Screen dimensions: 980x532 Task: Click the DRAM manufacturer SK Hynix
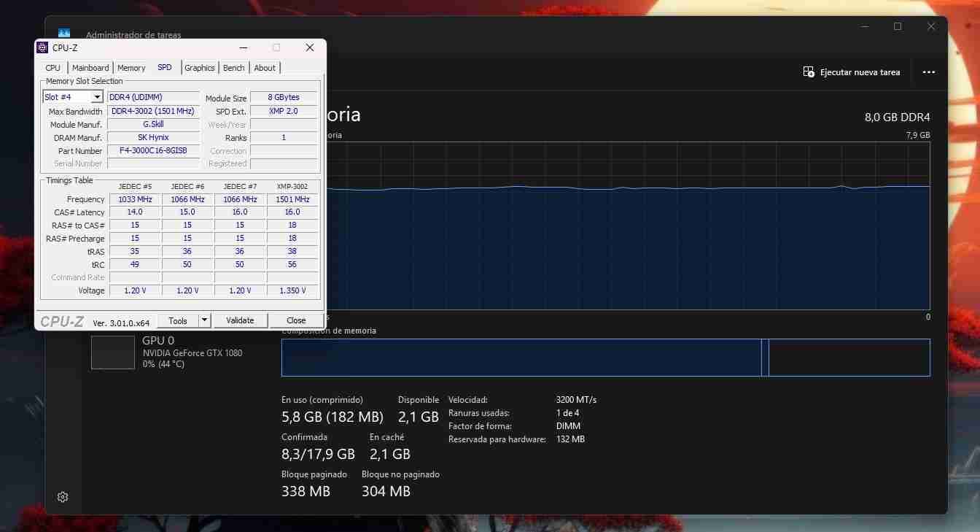click(153, 138)
